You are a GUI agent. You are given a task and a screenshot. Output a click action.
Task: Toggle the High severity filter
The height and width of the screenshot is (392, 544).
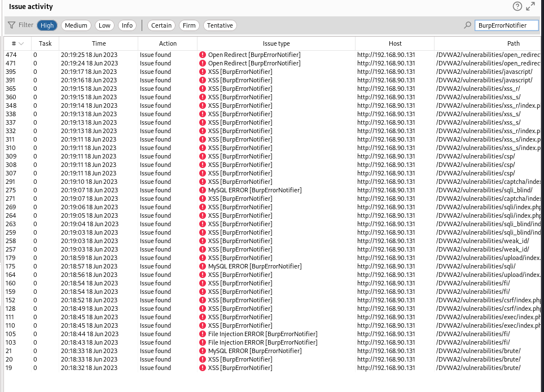tap(47, 25)
